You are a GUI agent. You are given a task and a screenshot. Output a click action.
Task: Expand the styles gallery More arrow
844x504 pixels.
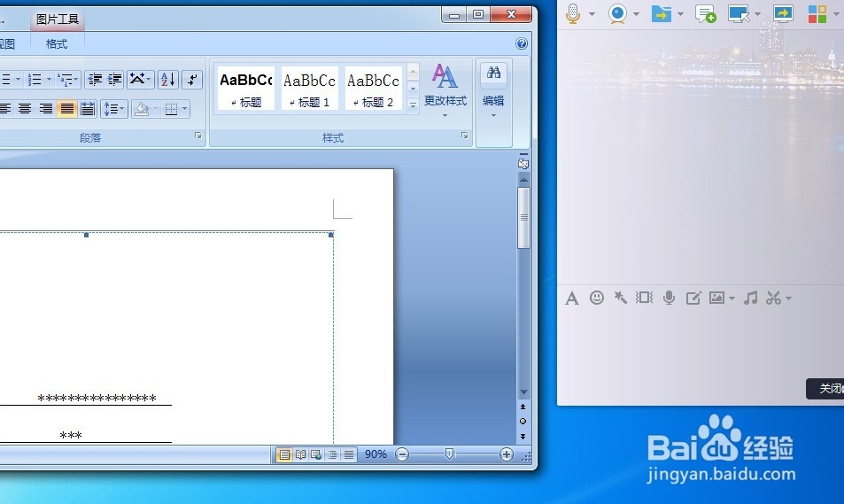coord(413,105)
